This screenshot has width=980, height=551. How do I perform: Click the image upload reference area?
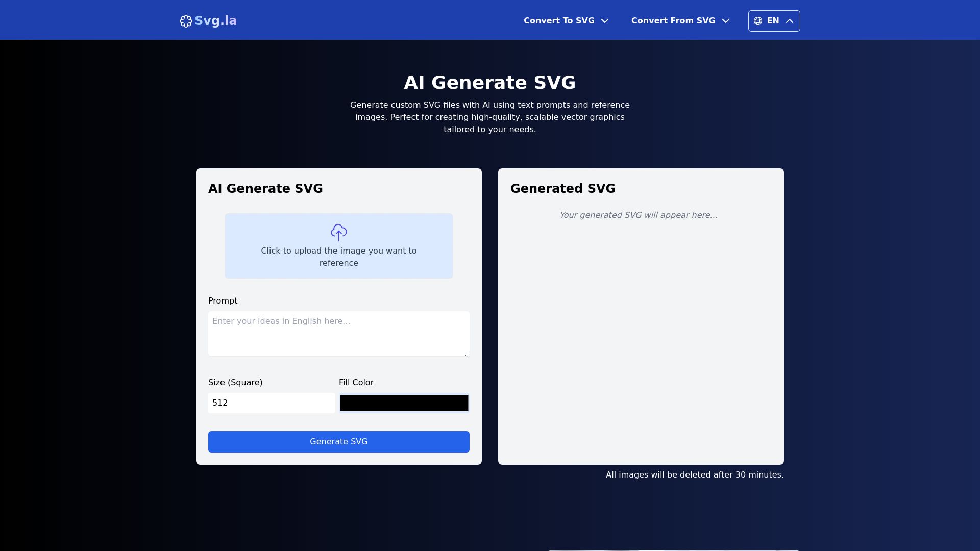click(x=338, y=245)
